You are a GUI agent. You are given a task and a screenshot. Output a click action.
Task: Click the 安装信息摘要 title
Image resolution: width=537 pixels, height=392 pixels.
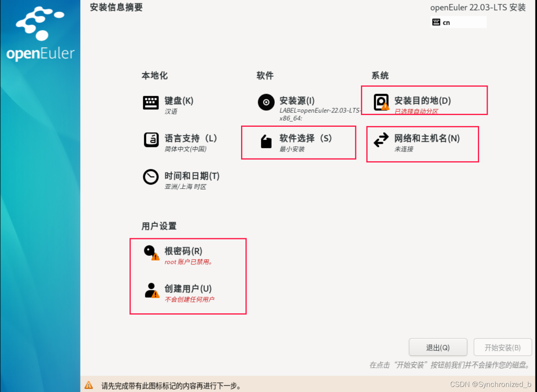coord(116,7)
